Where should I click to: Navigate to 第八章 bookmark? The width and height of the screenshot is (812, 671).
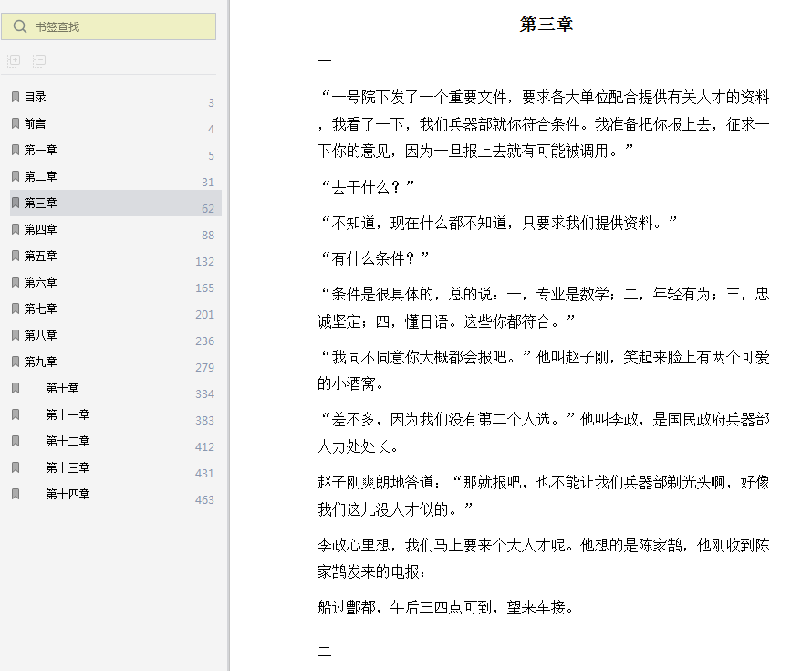[x=40, y=335]
